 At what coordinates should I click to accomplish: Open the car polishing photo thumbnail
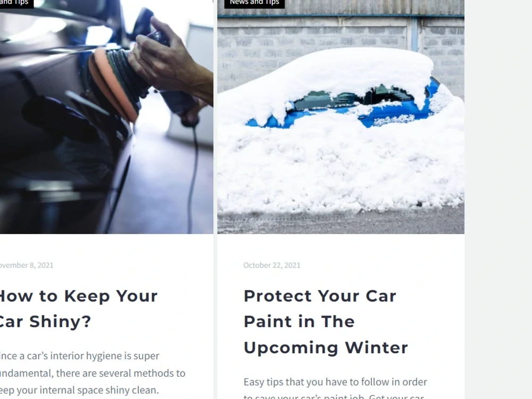(106, 117)
